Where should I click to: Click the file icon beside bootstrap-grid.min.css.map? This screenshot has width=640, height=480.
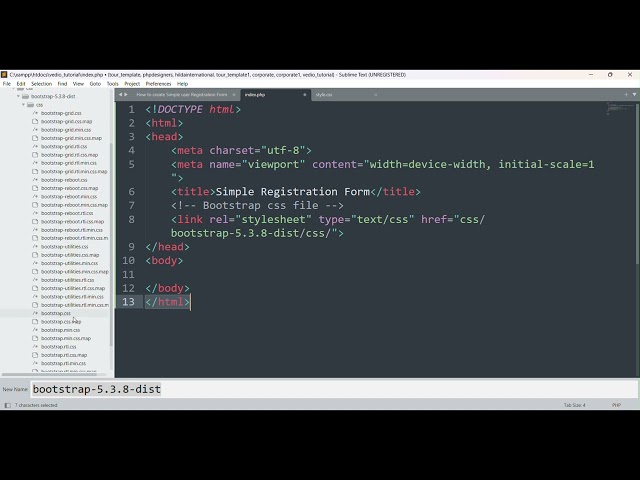(x=35, y=138)
